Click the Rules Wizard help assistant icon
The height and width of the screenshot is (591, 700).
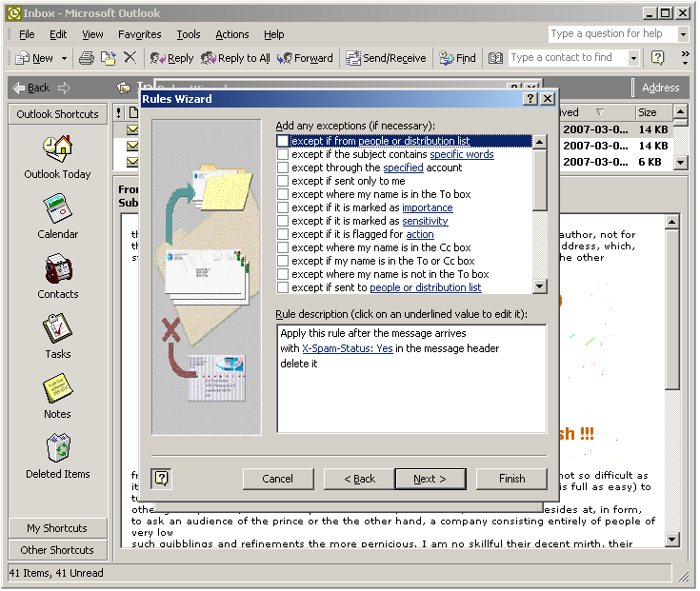coord(161,479)
